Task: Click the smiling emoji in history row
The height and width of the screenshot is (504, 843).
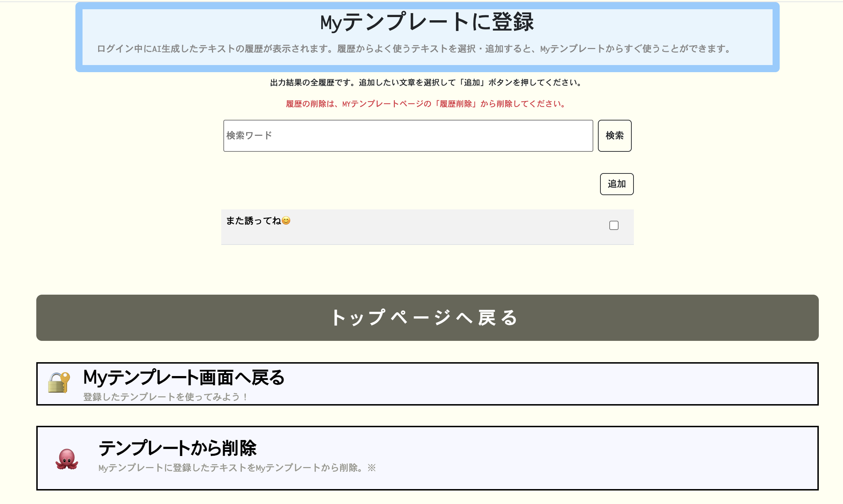Action: pos(286,221)
